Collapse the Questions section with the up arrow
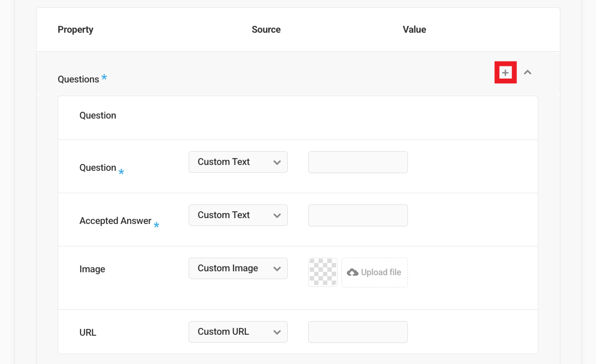 [x=527, y=72]
